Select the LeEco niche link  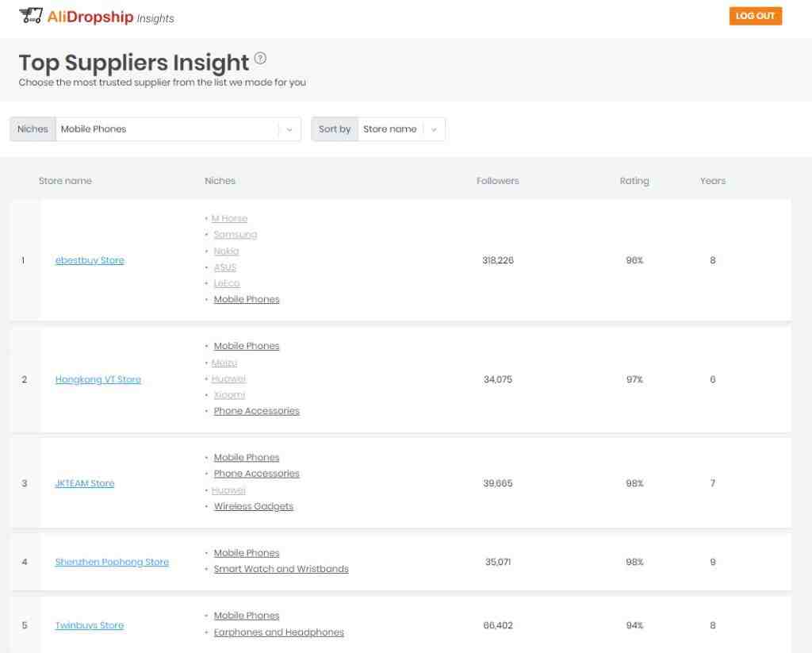click(227, 283)
